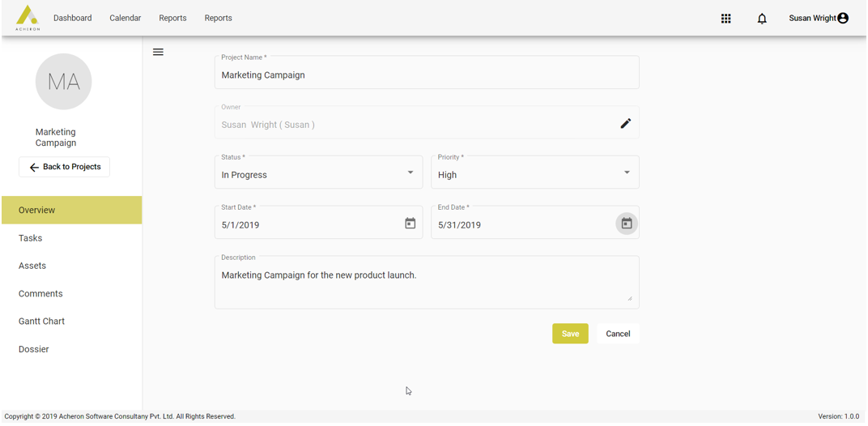Image resolution: width=868 pixels, height=426 pixels.
Task: Open the Calendar menu item
Action: 126,18
